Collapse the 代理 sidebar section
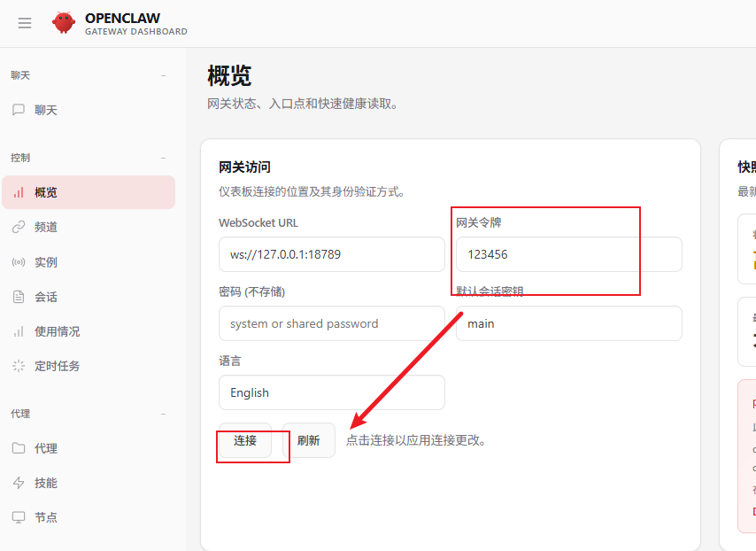 [x=163, y=414]
